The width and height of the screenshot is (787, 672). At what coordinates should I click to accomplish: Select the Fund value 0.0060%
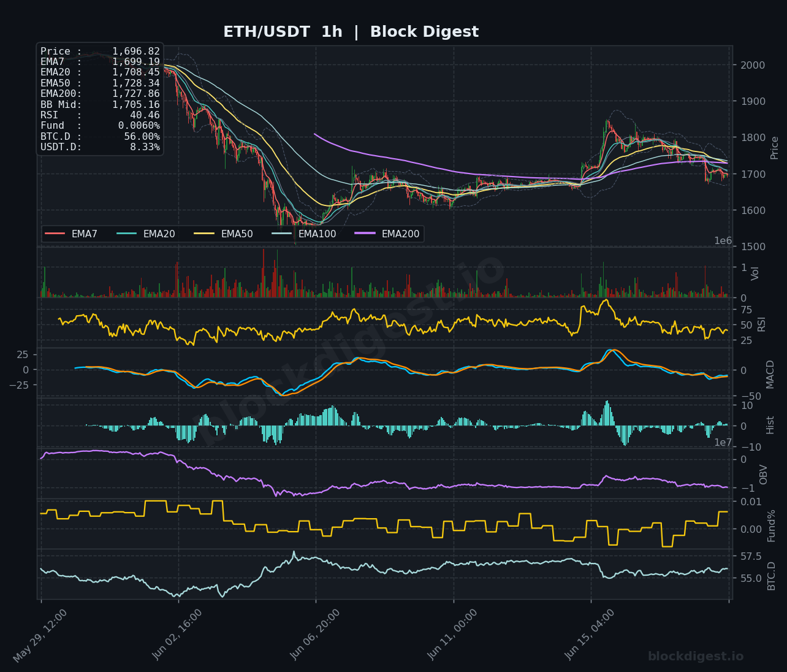[139, 126]
